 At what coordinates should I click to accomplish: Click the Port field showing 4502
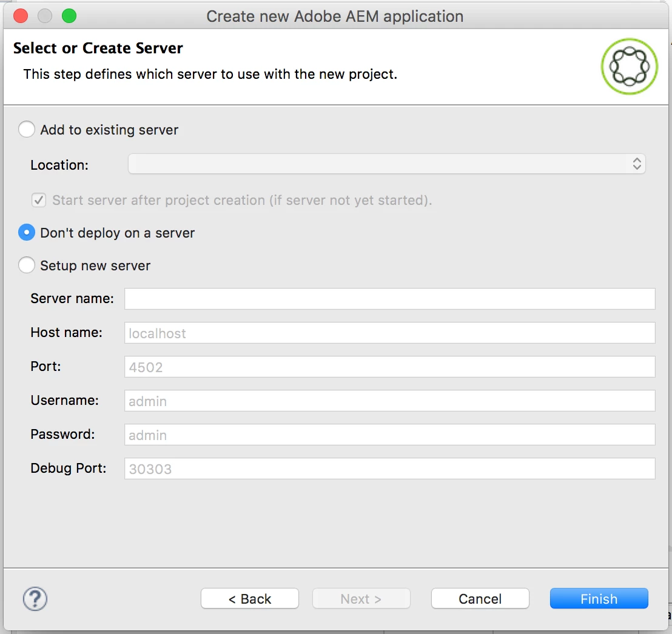click(389, 367)
